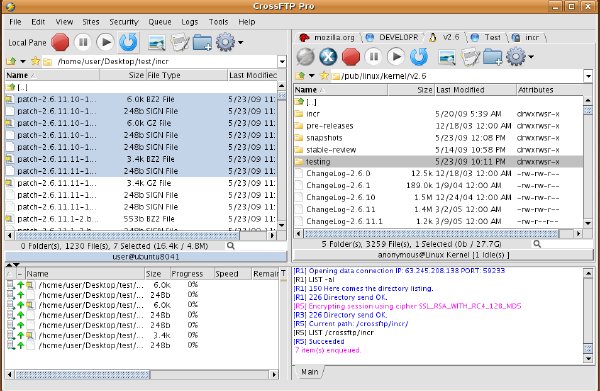Go up one directory in remote pane
Image resolution: width=600 pixels, height=391 pixels.
(x=300, y=76)
